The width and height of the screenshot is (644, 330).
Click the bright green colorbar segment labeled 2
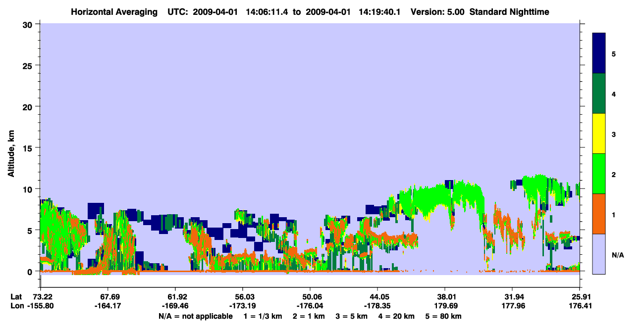(599, 173)
